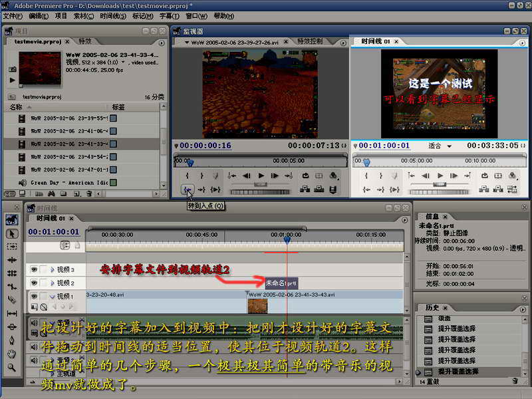This screenshot has height=399, width=532.
Task: Select the Slip tool
Action: pos(12,313)
